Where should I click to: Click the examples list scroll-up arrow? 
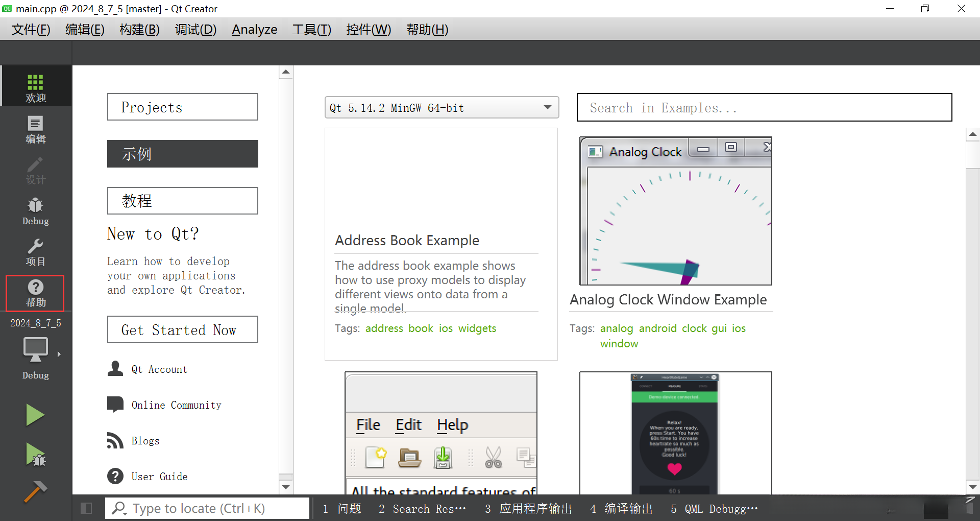pos(973,134)
